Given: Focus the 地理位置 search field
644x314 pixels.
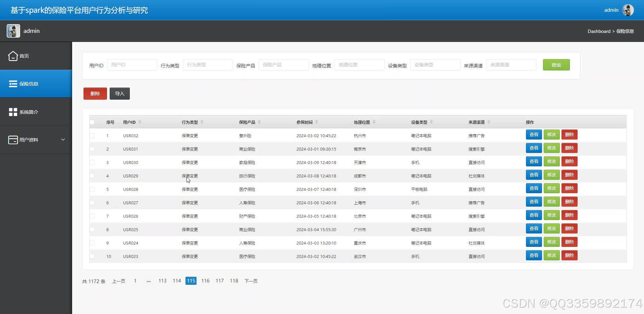Looking at the screenshot, I should coord(359,65).
